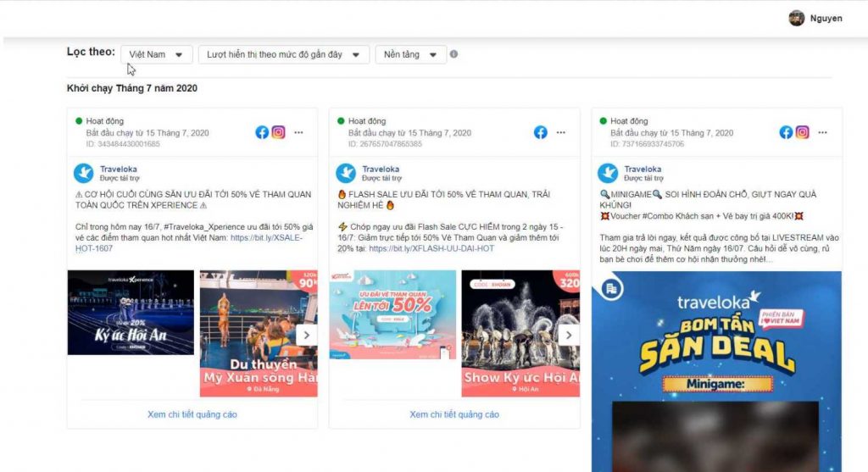This screenshot has height=472, width=868.
Task: Follow the bit.ly/XFLASH-UU-DAI-HOT link
Action: (x=431, y=248)
